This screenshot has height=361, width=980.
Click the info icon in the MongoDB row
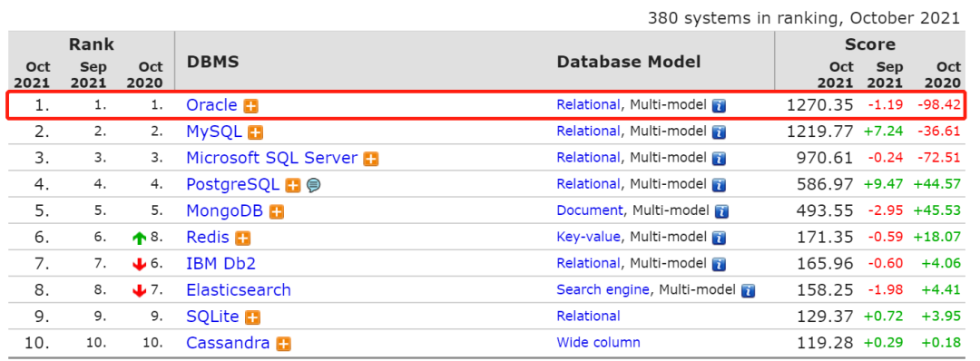tap(722, 211)
